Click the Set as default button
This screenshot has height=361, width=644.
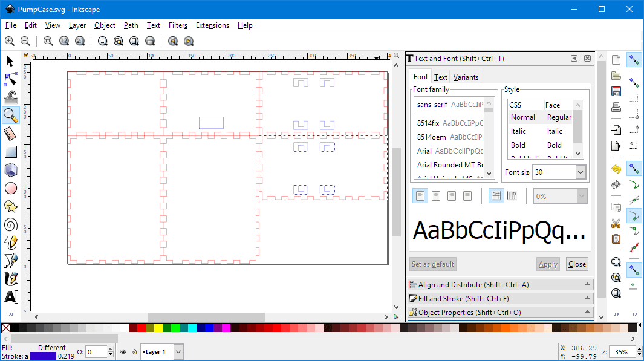pos(433,264)
